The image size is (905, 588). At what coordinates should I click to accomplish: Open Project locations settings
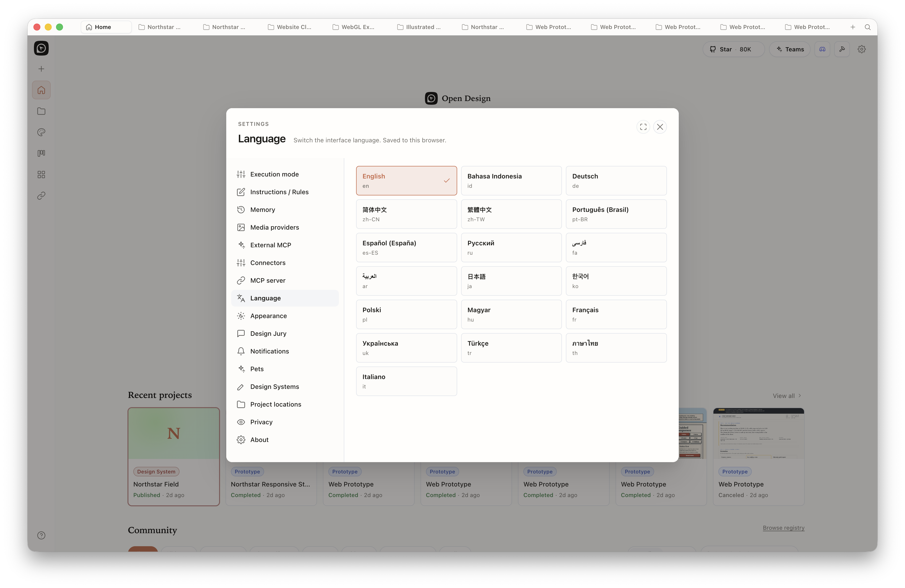pyautogui.click(x=285, y=404)
